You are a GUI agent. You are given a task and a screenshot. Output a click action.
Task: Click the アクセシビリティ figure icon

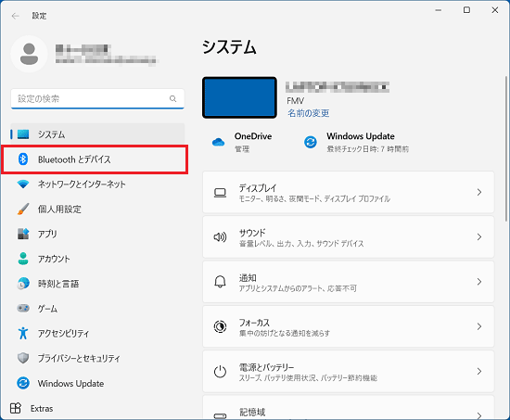point(23,333)
